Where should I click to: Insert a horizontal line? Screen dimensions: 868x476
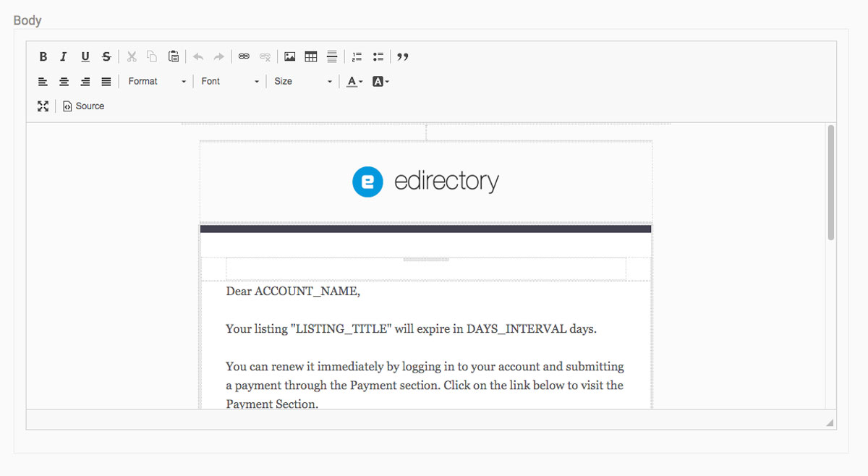pos(332,56)
